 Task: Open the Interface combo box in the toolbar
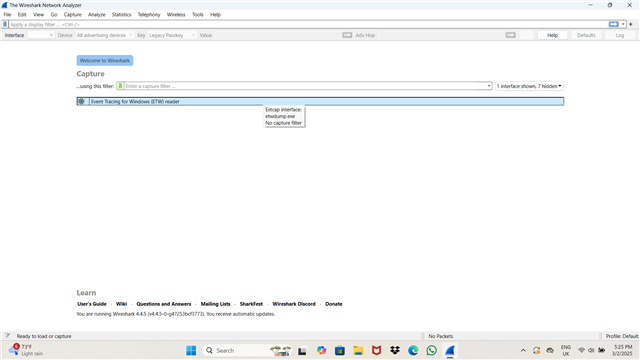tap(41, 35)
